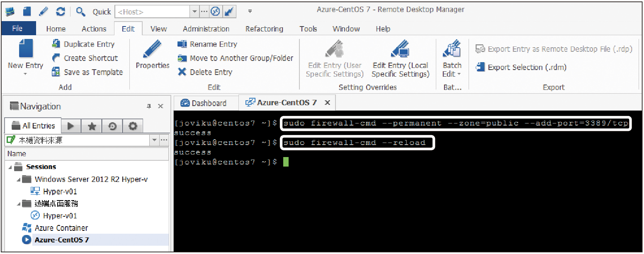Select Hyper-v01 under Windows Server folder
This screenshot has width=644, height=254.
pos(60,191)
